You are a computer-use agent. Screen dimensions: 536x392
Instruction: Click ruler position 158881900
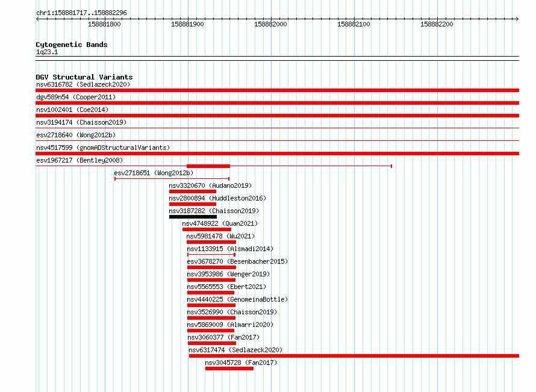point(187,24)
